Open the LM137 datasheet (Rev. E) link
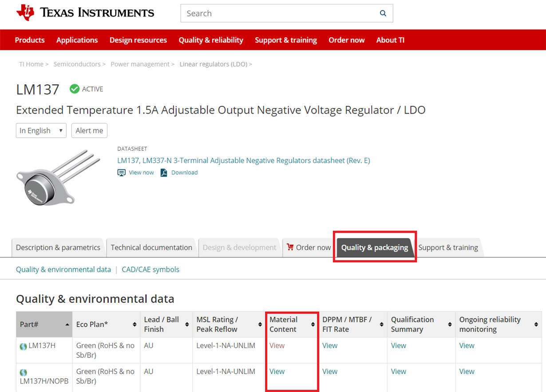The image size is (546, 392). [x=244, y=160]
